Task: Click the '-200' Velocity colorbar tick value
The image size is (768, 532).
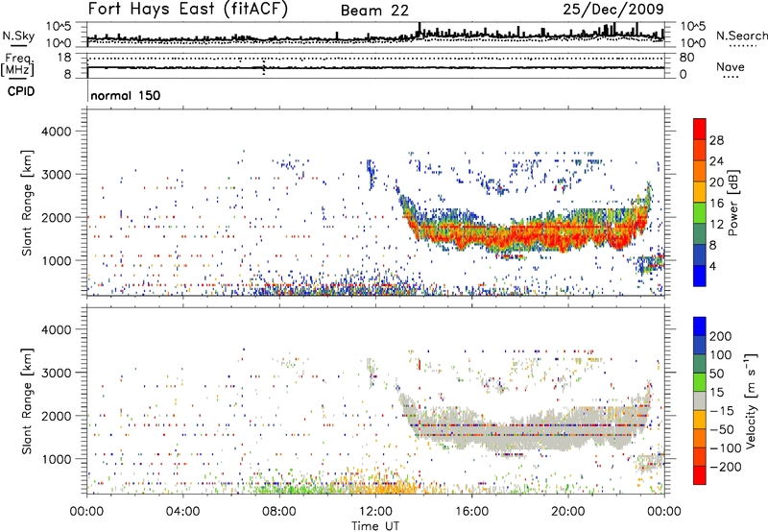Action: 725,467
